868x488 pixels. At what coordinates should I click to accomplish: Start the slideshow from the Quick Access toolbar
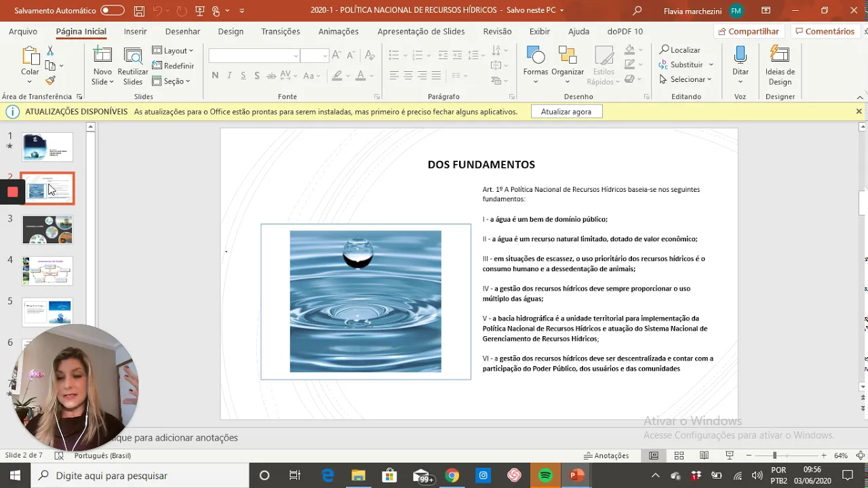coord(199,11)
